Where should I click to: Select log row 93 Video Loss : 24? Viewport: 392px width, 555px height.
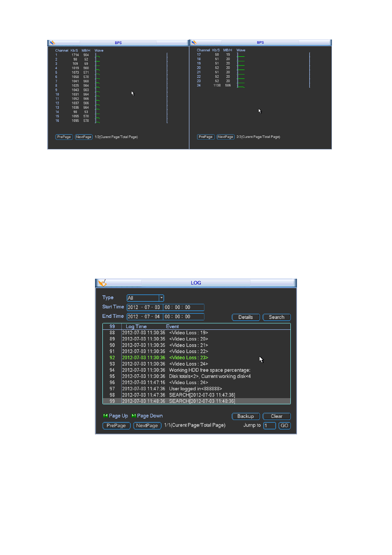197,364
